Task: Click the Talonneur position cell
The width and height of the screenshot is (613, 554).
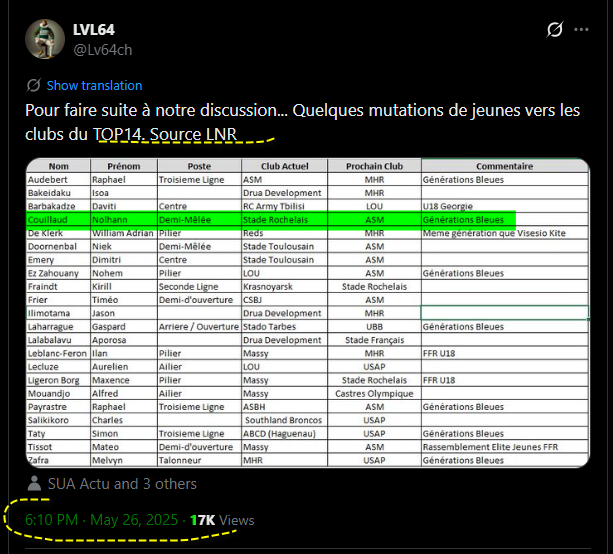Action: point(199,460)
